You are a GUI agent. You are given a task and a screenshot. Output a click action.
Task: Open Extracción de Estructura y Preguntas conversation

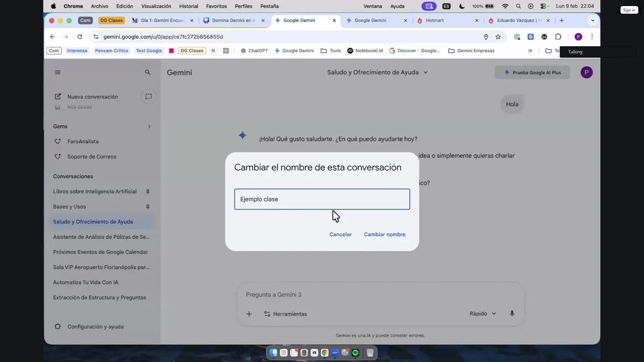click(100, 297)
